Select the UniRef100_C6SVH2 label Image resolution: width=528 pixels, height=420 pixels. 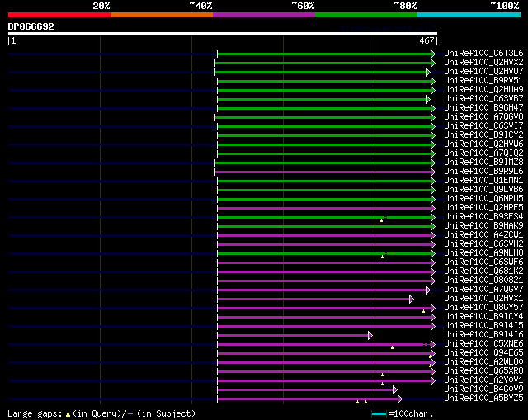[483, 244]
